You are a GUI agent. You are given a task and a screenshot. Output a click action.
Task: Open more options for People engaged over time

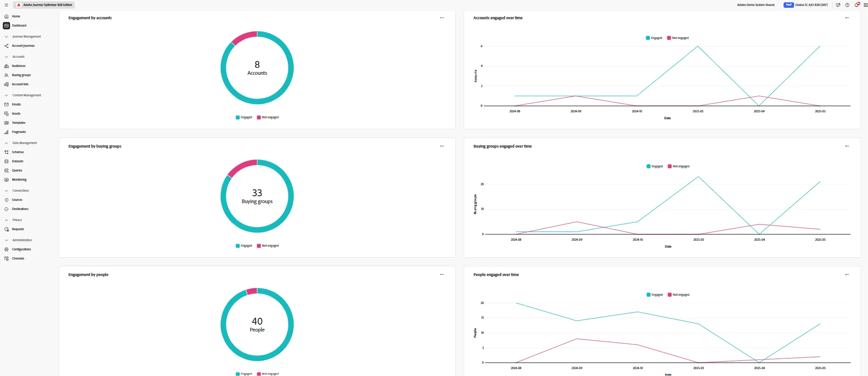pyautogui.click(x=847, y=275)
